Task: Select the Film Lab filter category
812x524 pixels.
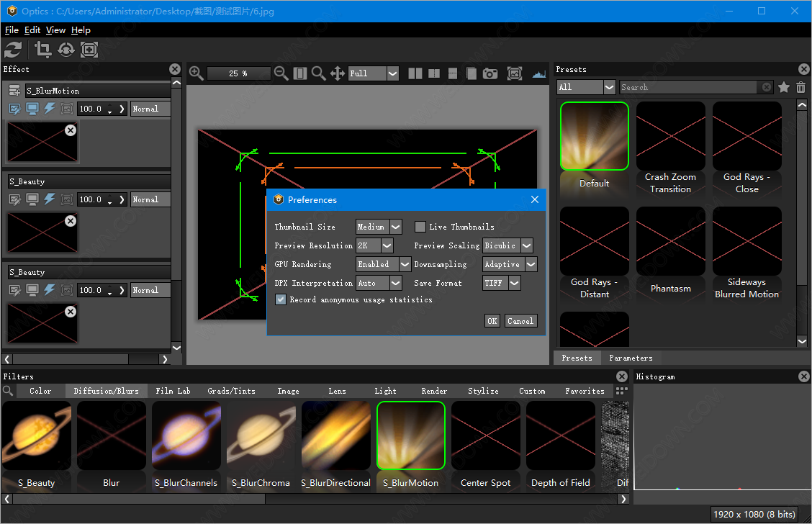Action: tap(173, 391)
